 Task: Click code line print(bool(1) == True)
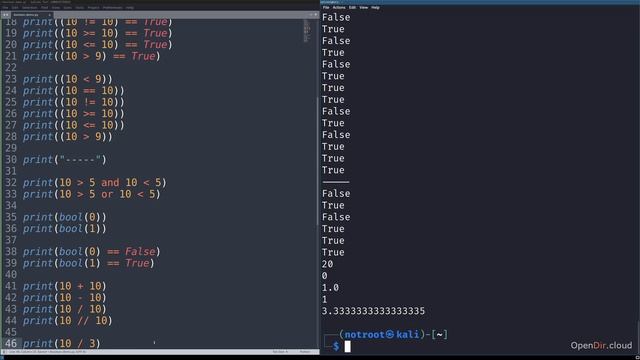coord(89,263)
